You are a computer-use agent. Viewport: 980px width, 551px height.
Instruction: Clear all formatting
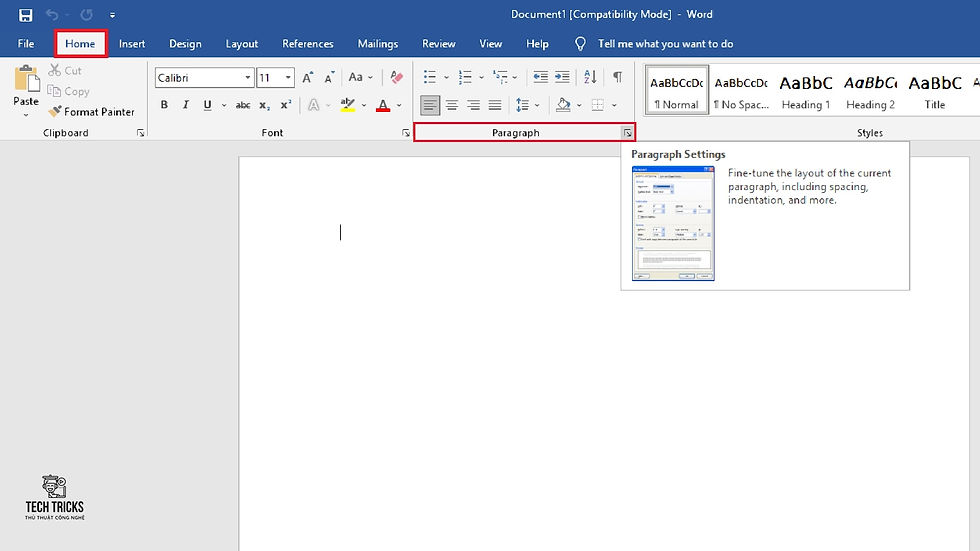coord(396,77)
